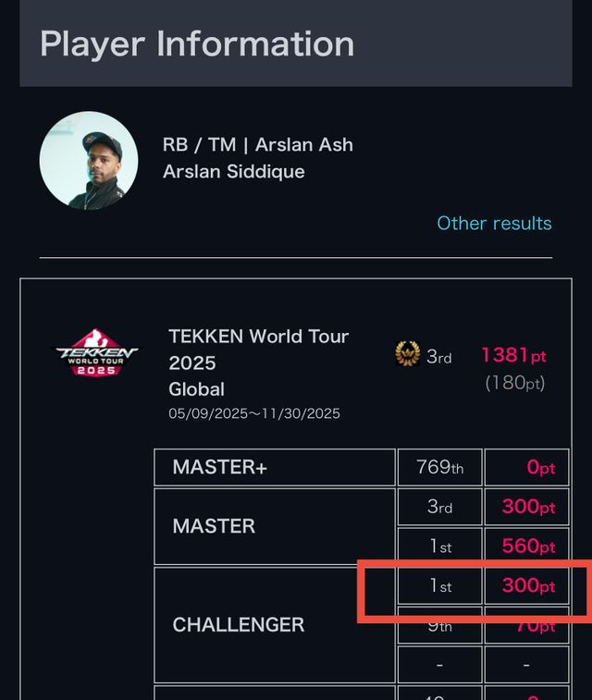Click the tour date range 05/09/2025~11/30/2025
Screen dimensions: 592x700
click(254, 413)
